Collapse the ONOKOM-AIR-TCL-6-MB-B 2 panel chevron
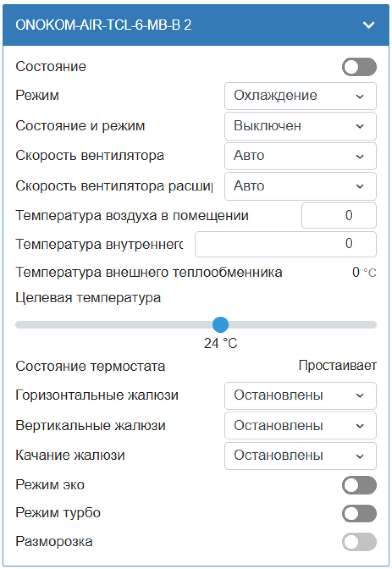The width and height of the screenshot is (392, 569). (368, 25)
